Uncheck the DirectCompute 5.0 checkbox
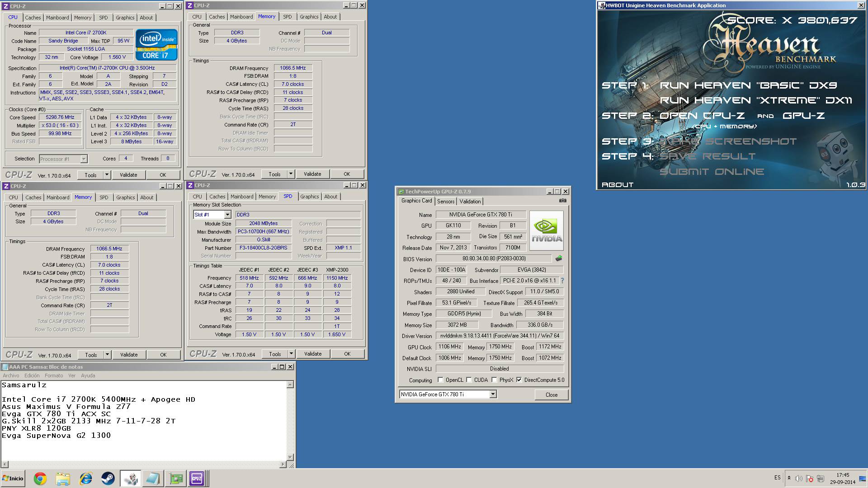 pyautogui.click(x=519, y=380)
